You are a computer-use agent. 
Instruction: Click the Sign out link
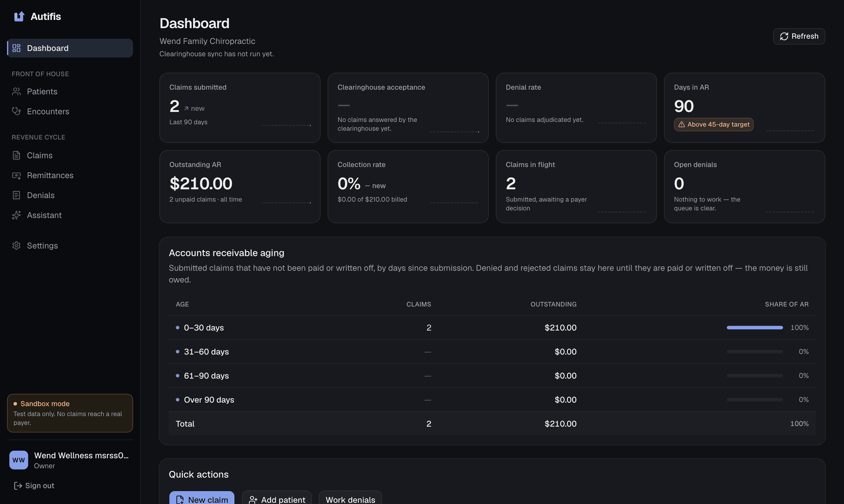click(x=34, y=486)
